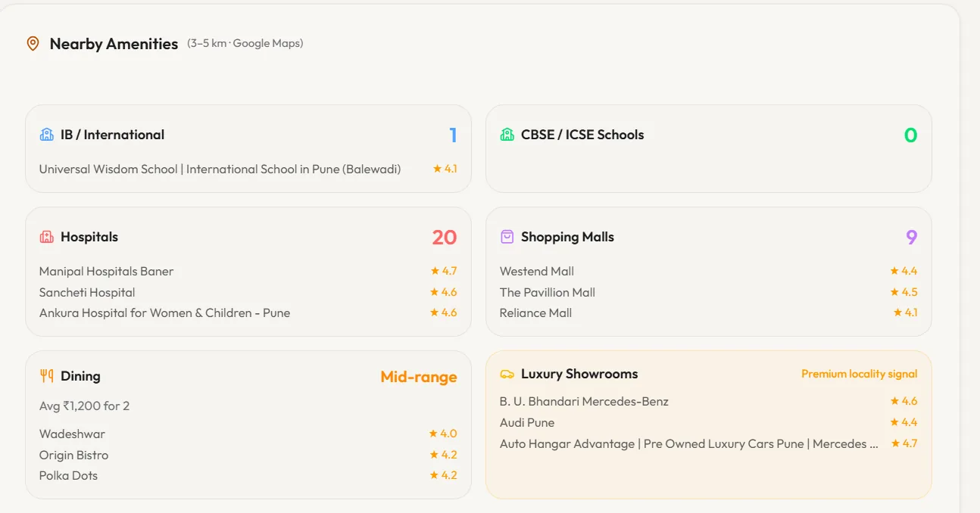This screenshot has height=513, width=980.
Task: Click the 4.0 rating for Wadeshwar
Action: tap(443, 434)
